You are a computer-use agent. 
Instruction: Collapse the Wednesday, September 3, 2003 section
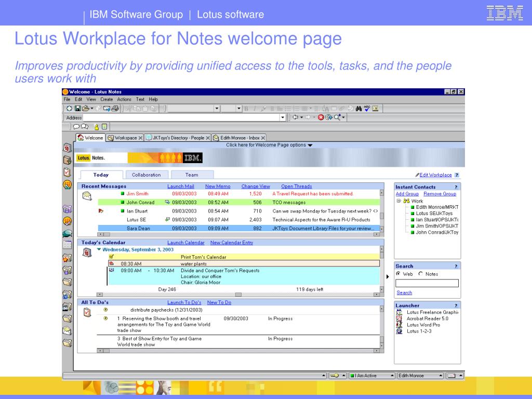click(99, 249)
